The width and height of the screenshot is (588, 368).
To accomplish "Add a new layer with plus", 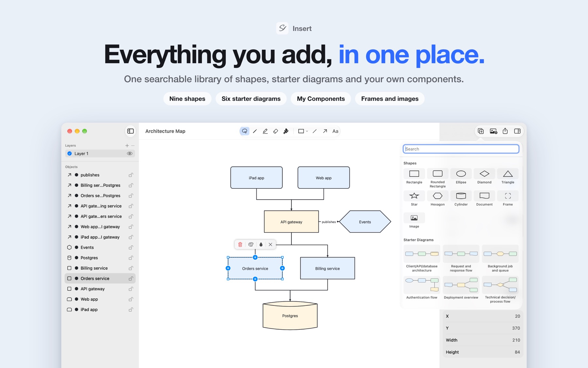I will (x=127, y=146).
